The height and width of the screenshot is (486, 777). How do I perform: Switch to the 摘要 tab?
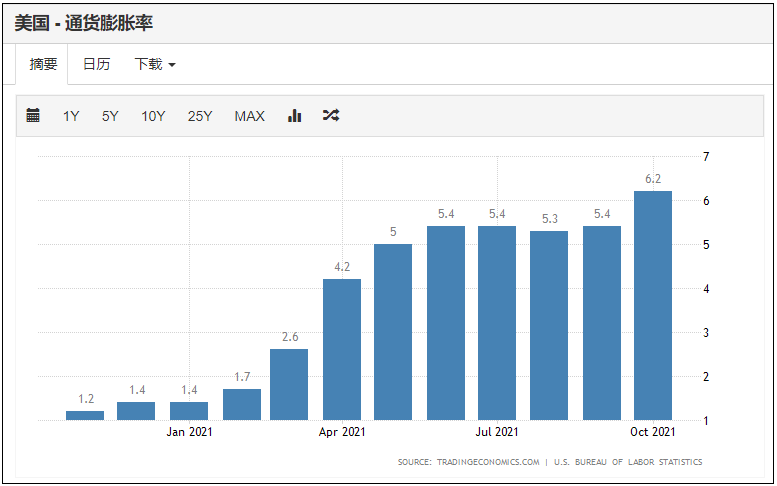[43, 64]
